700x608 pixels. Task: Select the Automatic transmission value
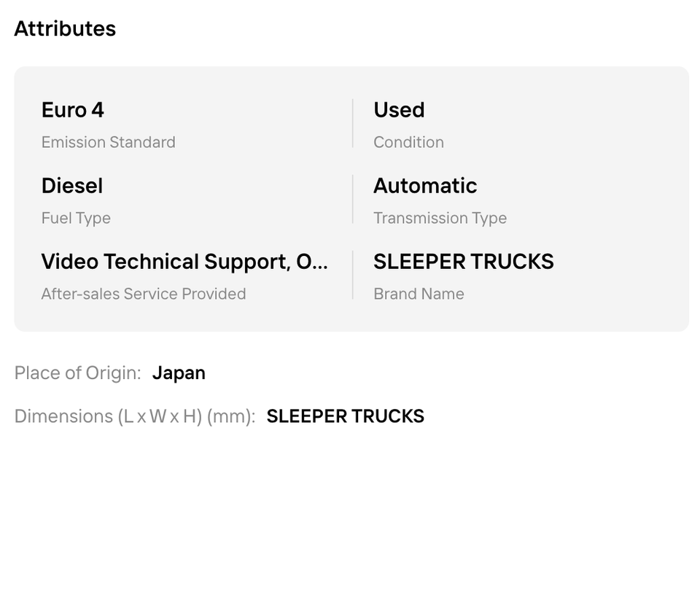[x=425, y=186]
